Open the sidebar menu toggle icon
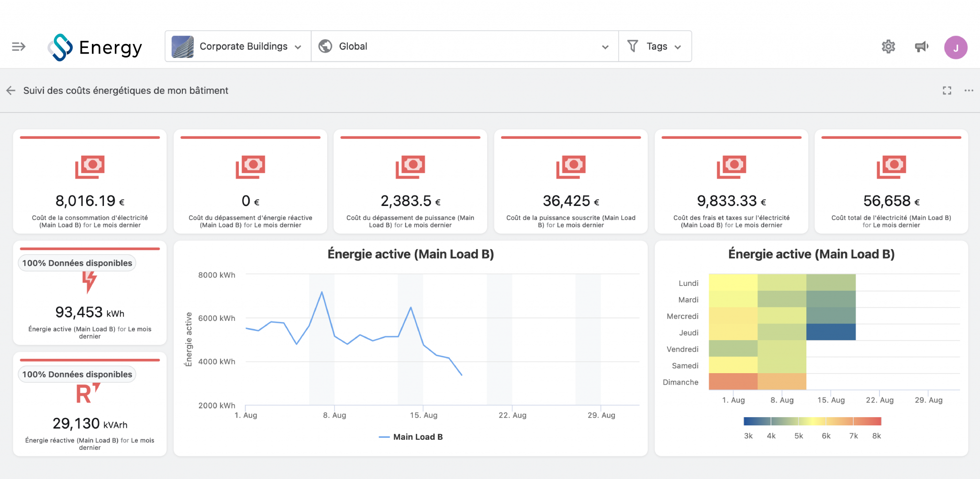This screenshot has height=479, width=980. pos(19,46)
